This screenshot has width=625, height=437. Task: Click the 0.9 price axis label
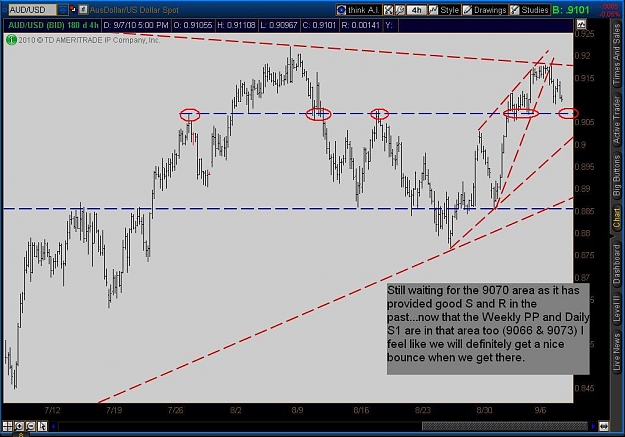pos(580,145)
